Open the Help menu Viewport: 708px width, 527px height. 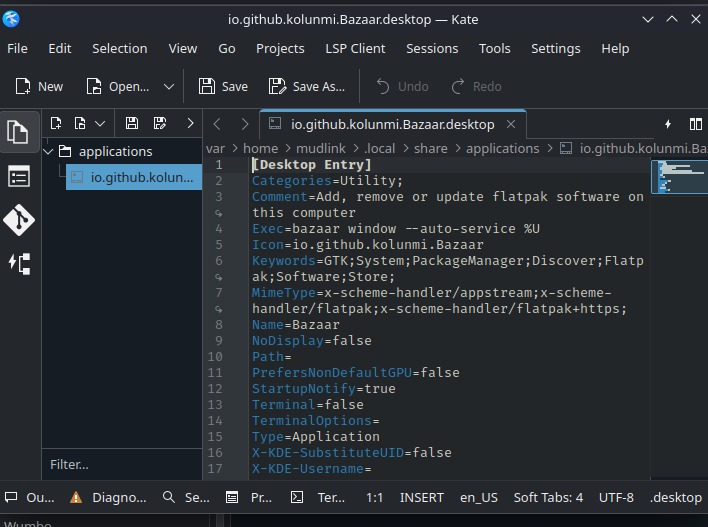click(615, 48)
